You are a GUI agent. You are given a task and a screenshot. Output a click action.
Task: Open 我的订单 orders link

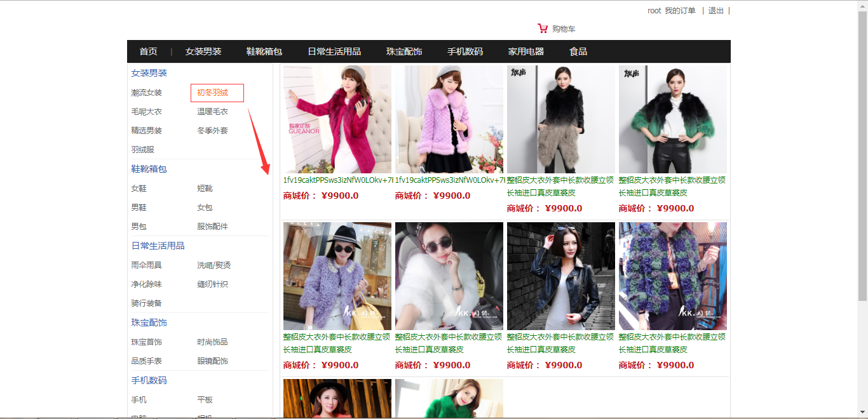680,11
